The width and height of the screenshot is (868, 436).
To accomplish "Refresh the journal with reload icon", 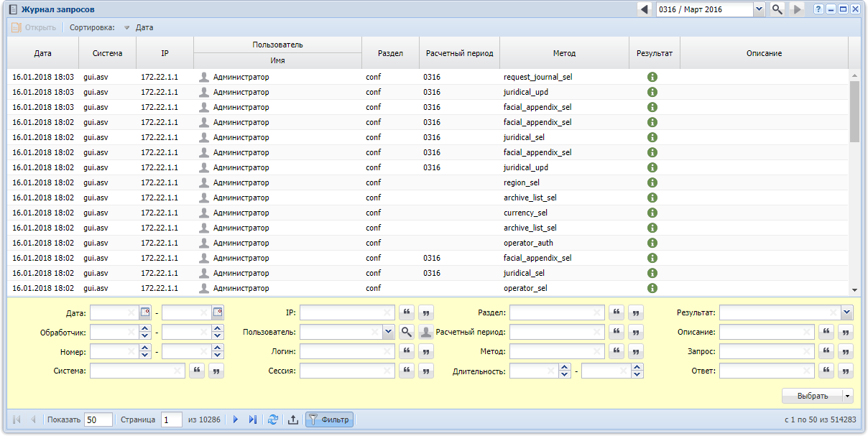I will [273, 419].
